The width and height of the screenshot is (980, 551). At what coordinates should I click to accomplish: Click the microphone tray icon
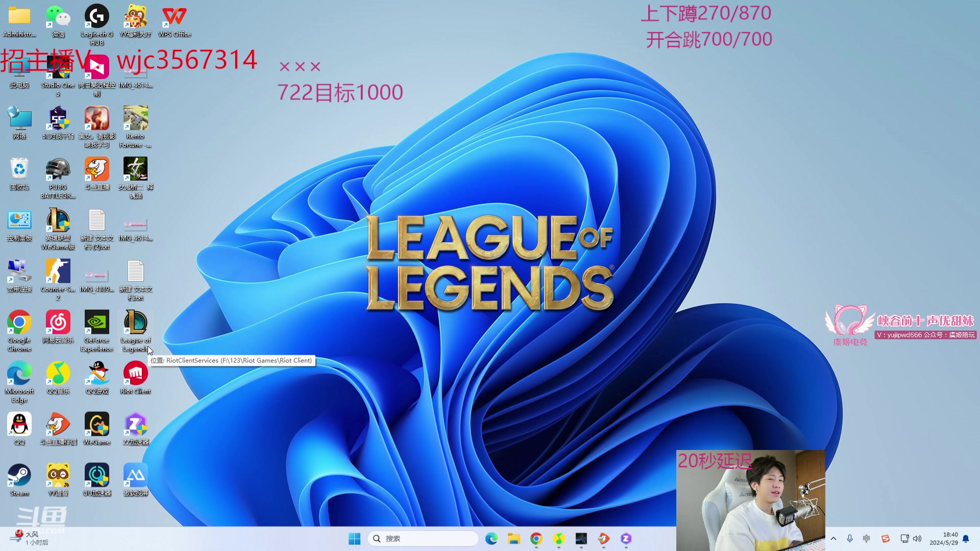point(850,539)
